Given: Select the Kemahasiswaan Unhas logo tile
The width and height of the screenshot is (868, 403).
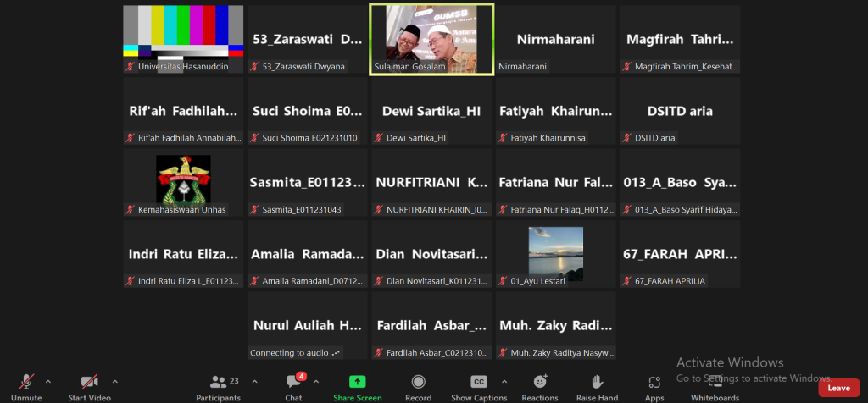Looking at the screenshot, I should [183, 183].
